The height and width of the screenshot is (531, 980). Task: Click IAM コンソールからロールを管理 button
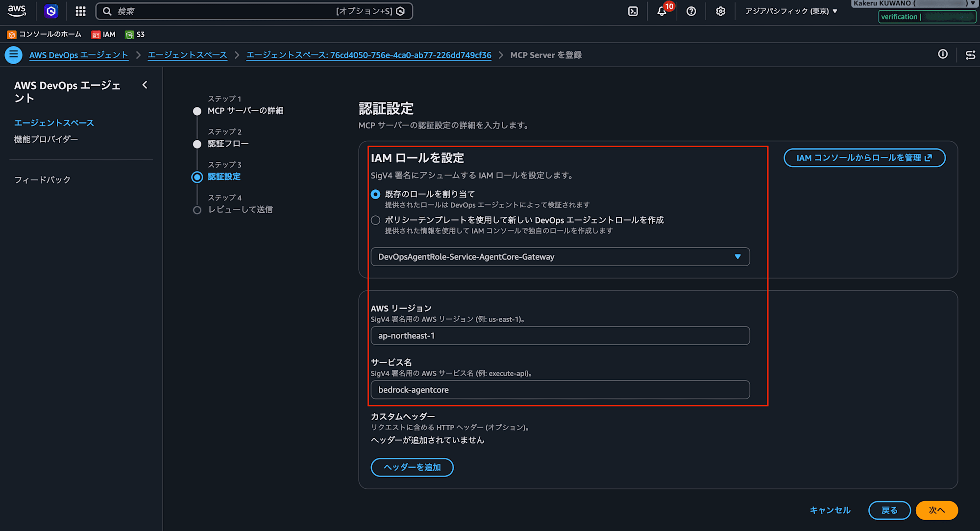point(864,158)
